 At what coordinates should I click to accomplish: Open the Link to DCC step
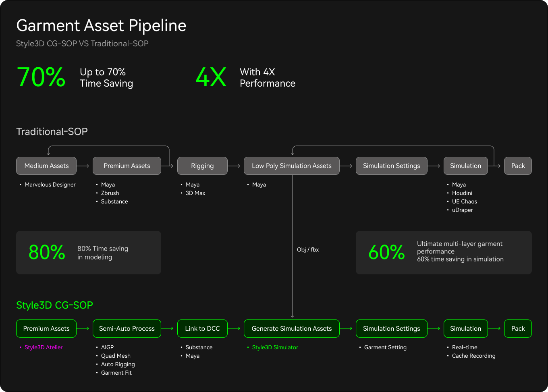[202, 328]
